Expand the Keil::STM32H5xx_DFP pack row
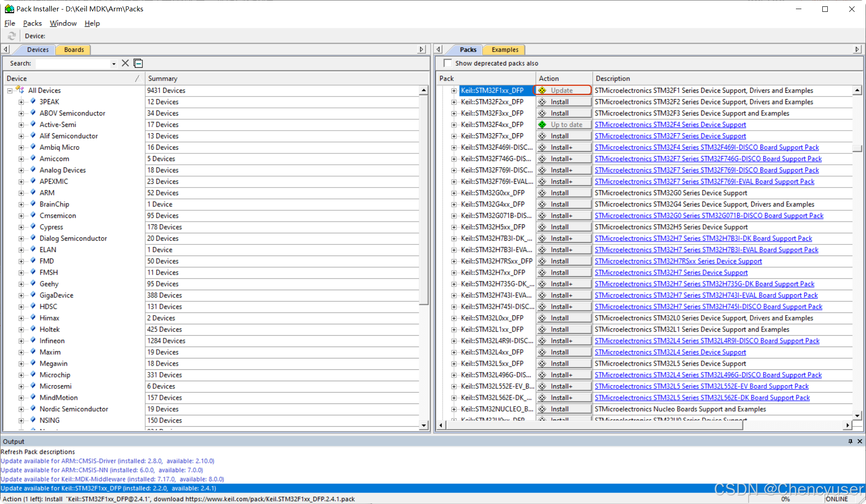The width and height of the screenshot is (866, 504). pos(454,227)
